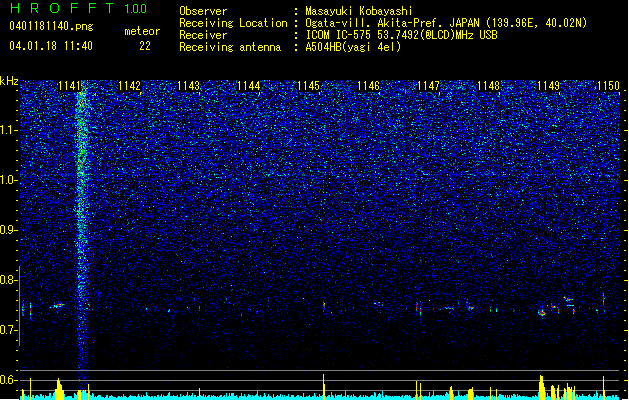Click the ICOM IC-575 receiver text

pos(401,35)
